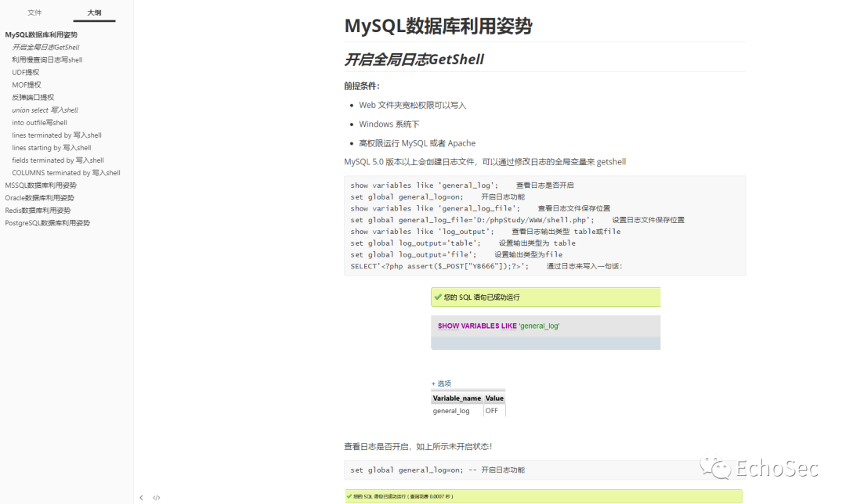This screenshot has width=846, height=504.
Task: Click code line show variables like 'general_log_file'
Action: click(480, 209)
